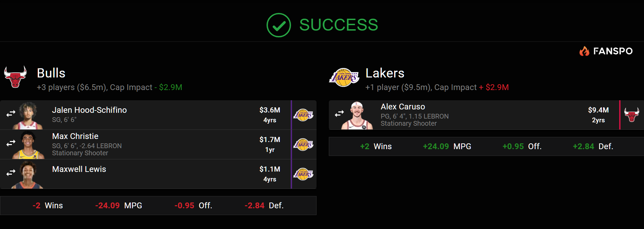
Task: Click Max Christie's headshot photo
Action: coord(28,145)
